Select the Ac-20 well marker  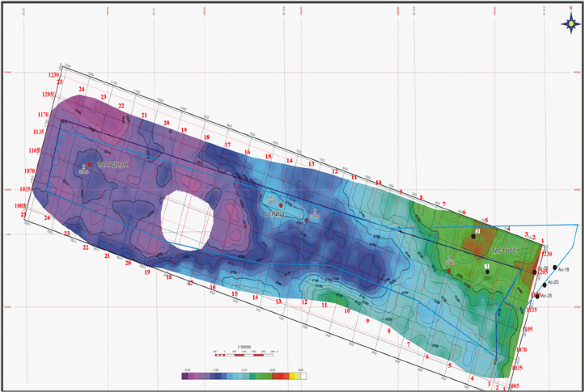click(544, 285)
